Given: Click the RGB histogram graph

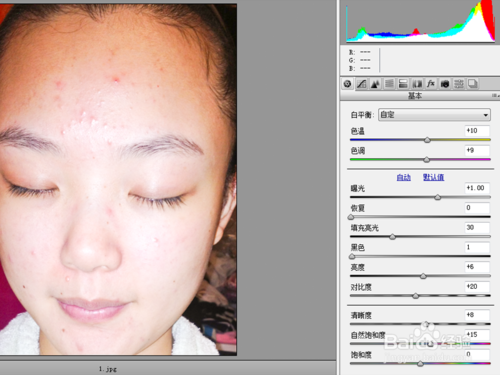Looking at the screenshot, I should [421, 22].
